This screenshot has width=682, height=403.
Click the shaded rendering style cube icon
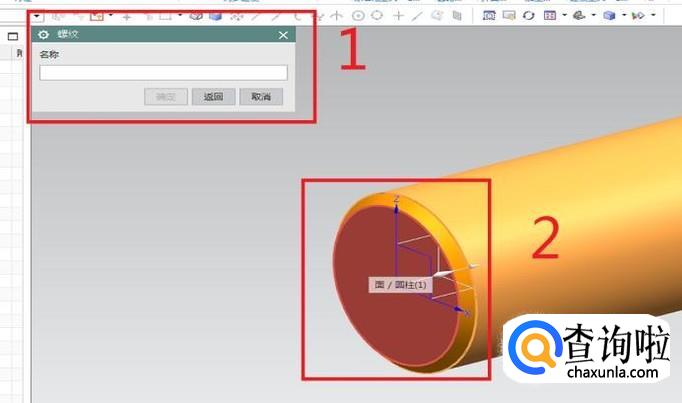point(609,16)
